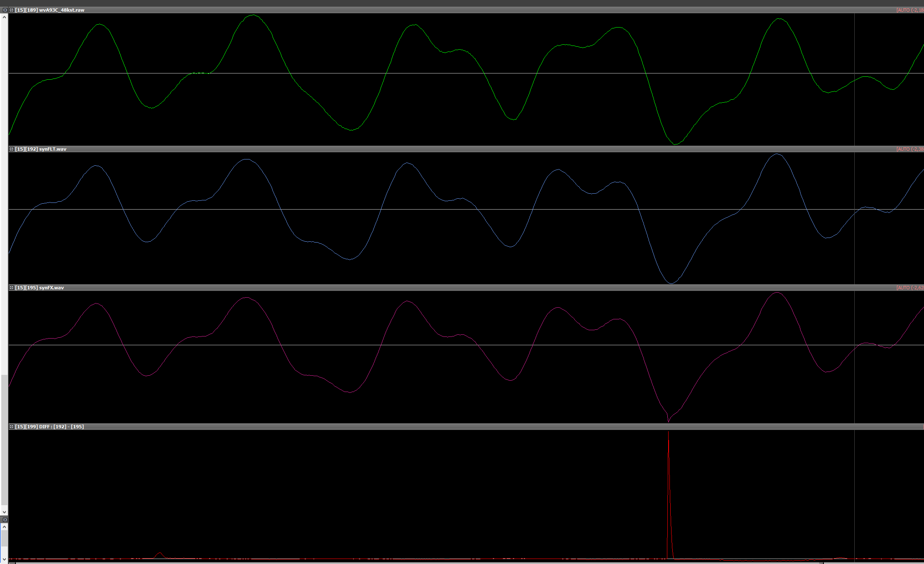Click the options icon of the synFLT.wav track
Screen dimensions: 924x564
pos(12,149)
